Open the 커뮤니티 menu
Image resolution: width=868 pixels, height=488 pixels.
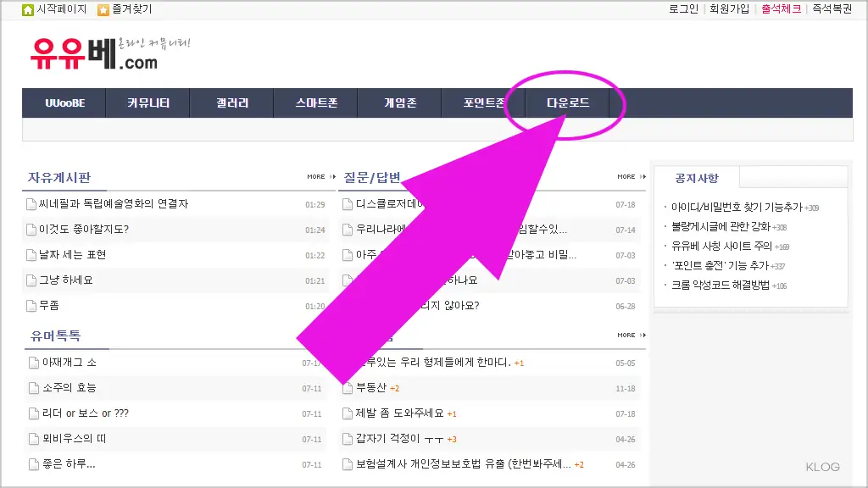147,103
